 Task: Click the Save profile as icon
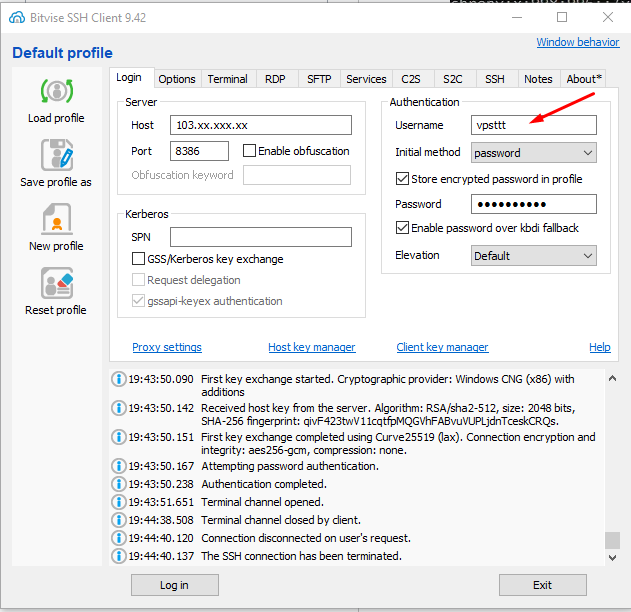pos(57,155)
